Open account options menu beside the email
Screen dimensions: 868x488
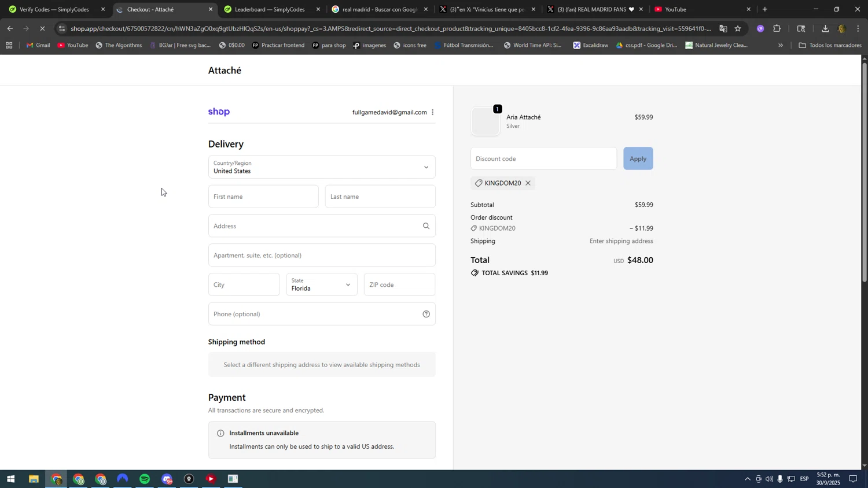[432, 112]
